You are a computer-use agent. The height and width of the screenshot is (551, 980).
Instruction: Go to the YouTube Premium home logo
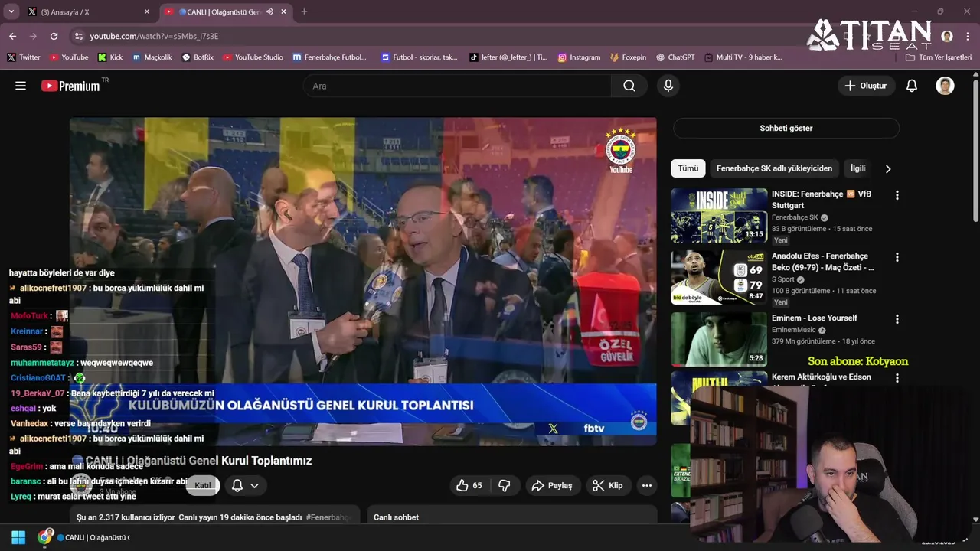pyautogui.click(x=70, y=86)
